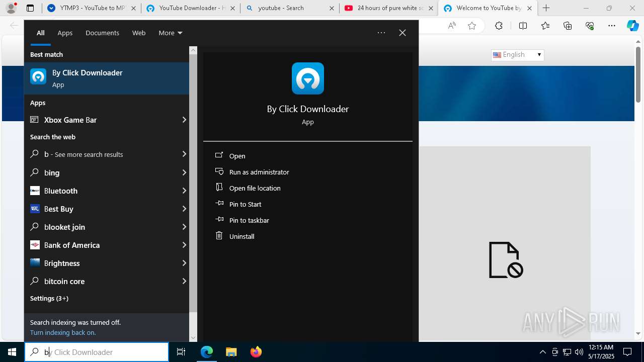The height and width of the screenshot is (362, 644).
Task: Click the search results scrollbar
Action: click(x=193, y=184)
